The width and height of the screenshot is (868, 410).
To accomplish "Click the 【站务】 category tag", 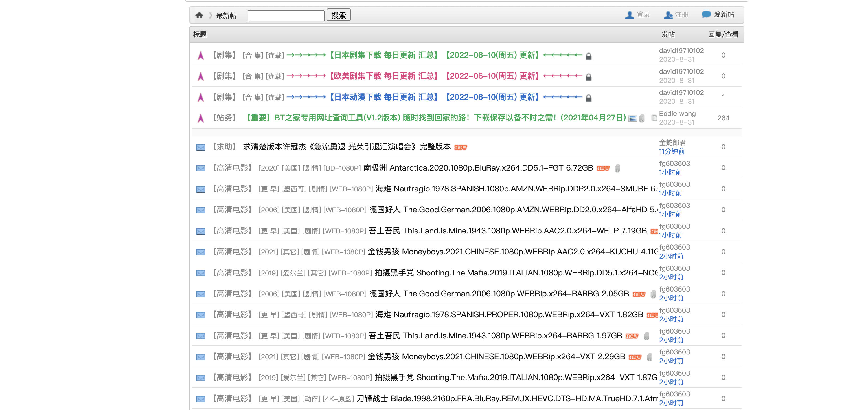I will point(224,118).
